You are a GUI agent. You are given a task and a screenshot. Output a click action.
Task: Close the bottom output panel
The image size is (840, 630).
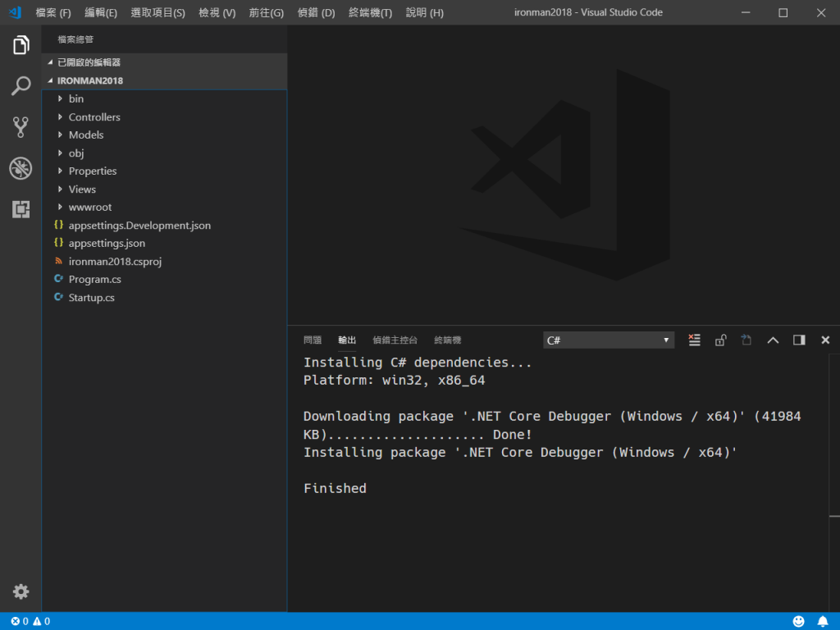(x=825, y=340)
